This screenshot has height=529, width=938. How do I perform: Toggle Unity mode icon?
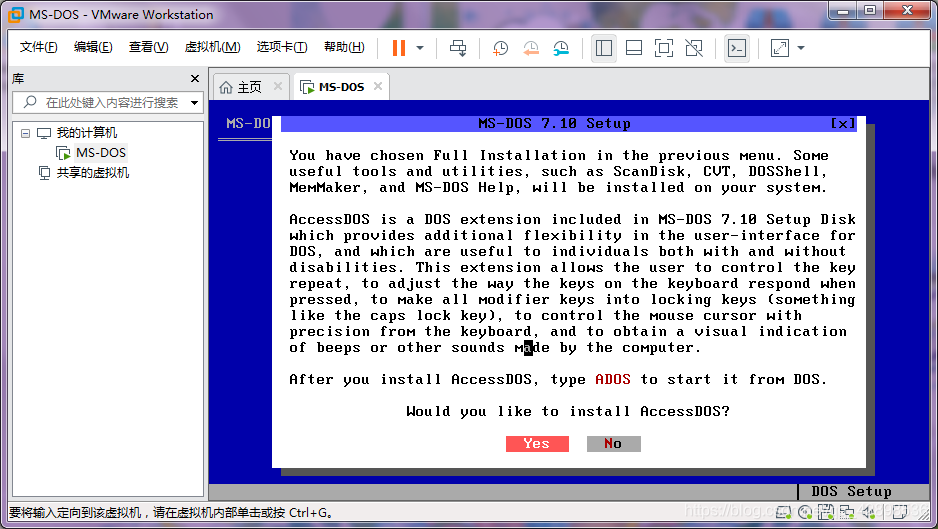tap(694, 48)
